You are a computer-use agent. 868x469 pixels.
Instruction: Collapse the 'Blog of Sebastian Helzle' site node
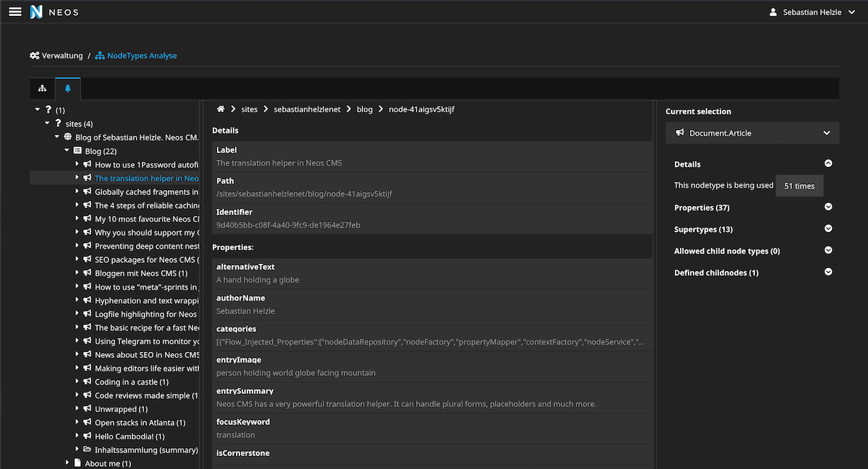click(x=56, y=137)
